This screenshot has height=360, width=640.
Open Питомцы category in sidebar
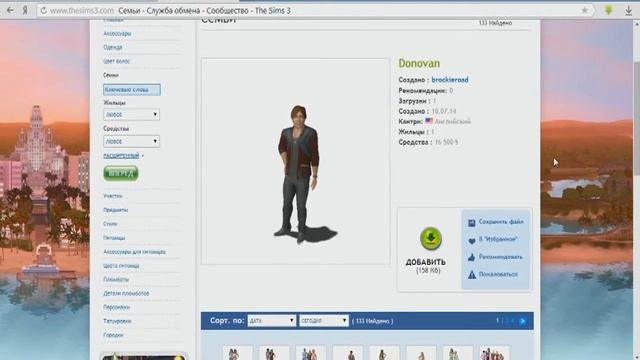click(114, 238)
